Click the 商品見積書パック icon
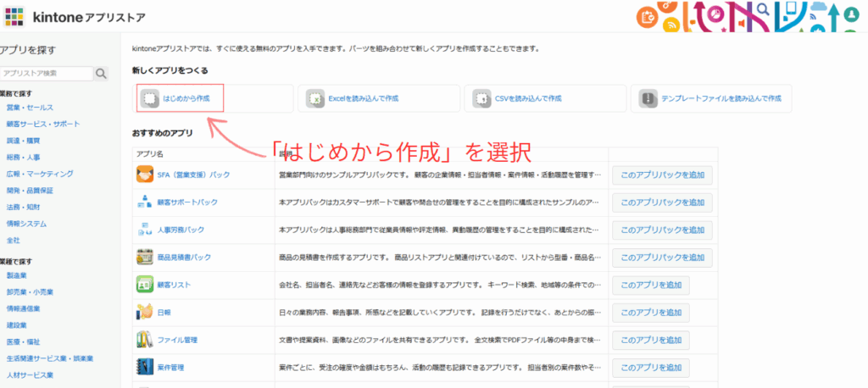 tap(144, 258)
